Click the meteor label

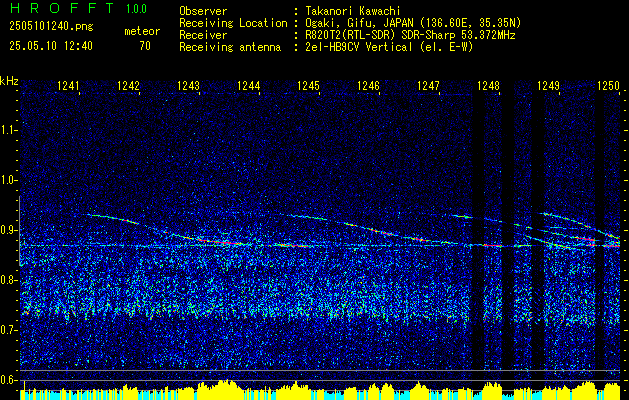pyautogui.click(x=142, y=31)
